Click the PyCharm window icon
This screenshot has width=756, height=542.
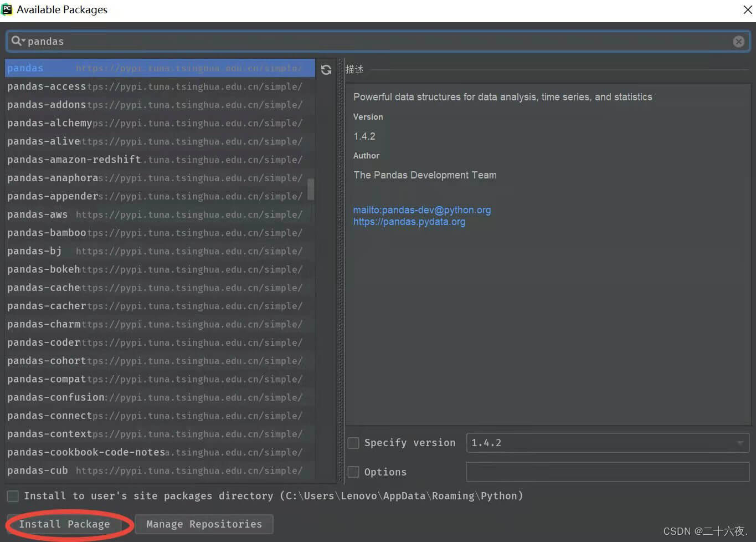[7, 9]
